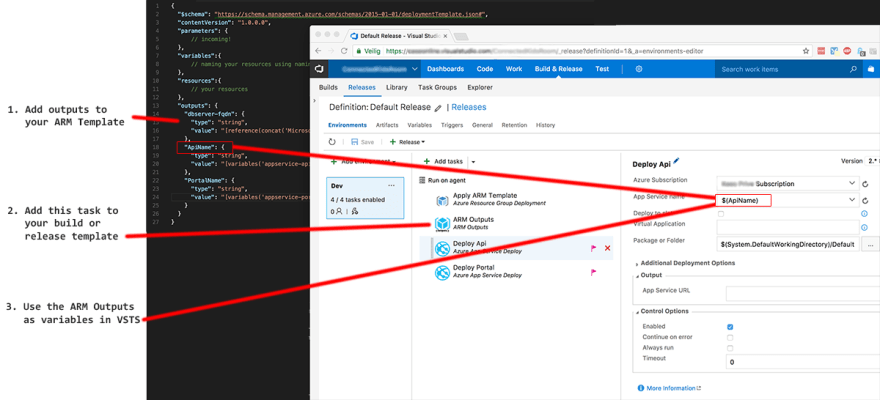Open the shopping bag marketplace icon
Screen dimensions: 880x400
(871, 69)
